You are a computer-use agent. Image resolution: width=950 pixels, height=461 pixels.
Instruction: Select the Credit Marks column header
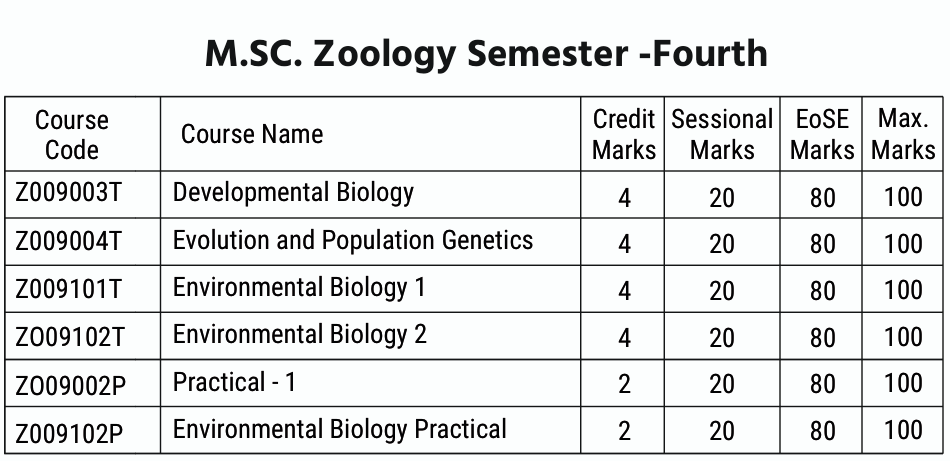click(x=624, y=135)
